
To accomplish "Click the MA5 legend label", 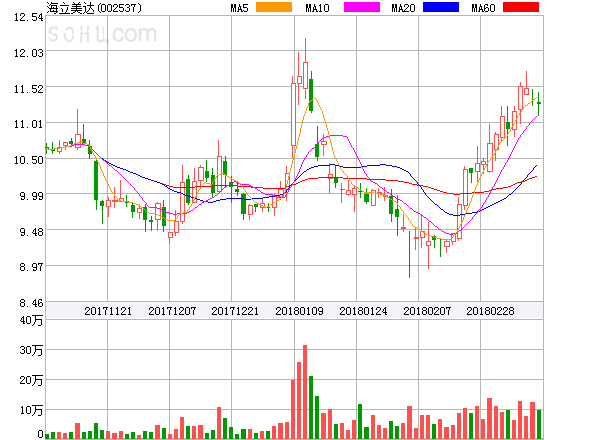I will pos(240,8).
